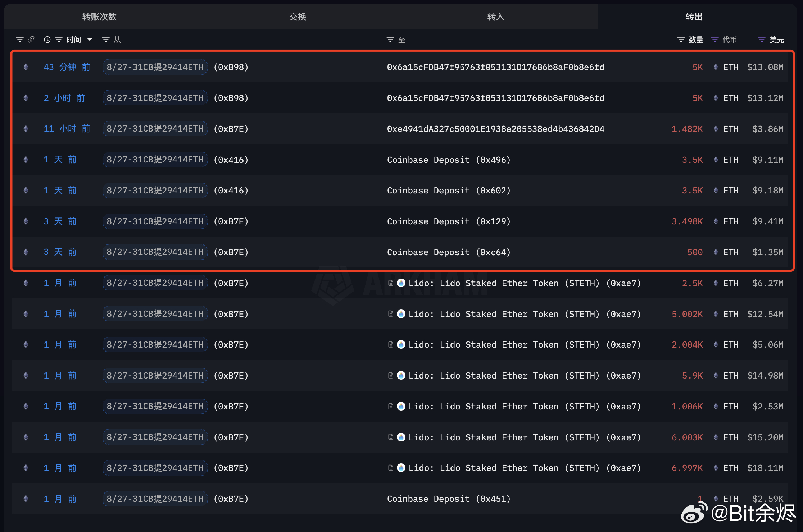
Task: Open the 43 分钟 前 transaction link
Action: tap(67, 67)
